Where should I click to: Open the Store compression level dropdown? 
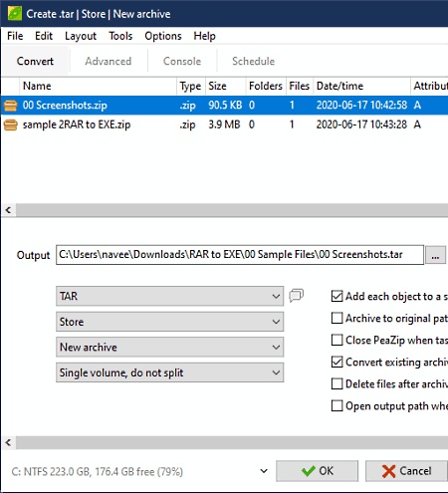click(169, 322)
